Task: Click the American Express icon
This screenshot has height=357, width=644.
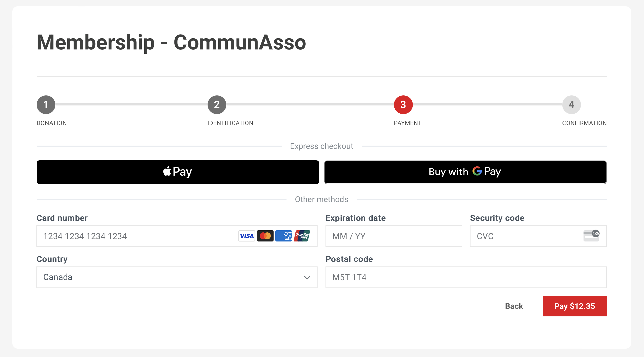Action: (283, 236)
